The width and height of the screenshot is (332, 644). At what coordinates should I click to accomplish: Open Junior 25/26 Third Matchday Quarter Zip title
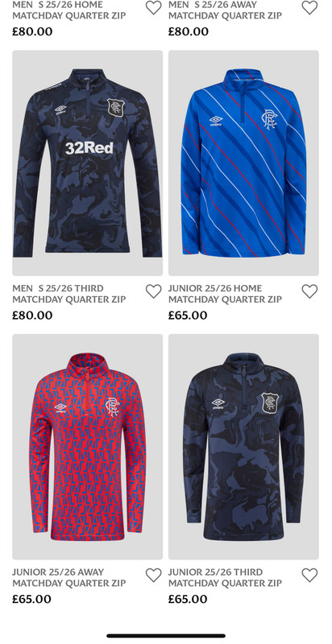(x=225, y=577)
